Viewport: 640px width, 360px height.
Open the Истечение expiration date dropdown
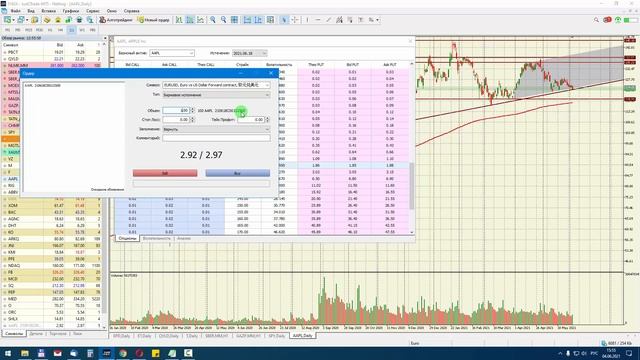pos(249,53)
